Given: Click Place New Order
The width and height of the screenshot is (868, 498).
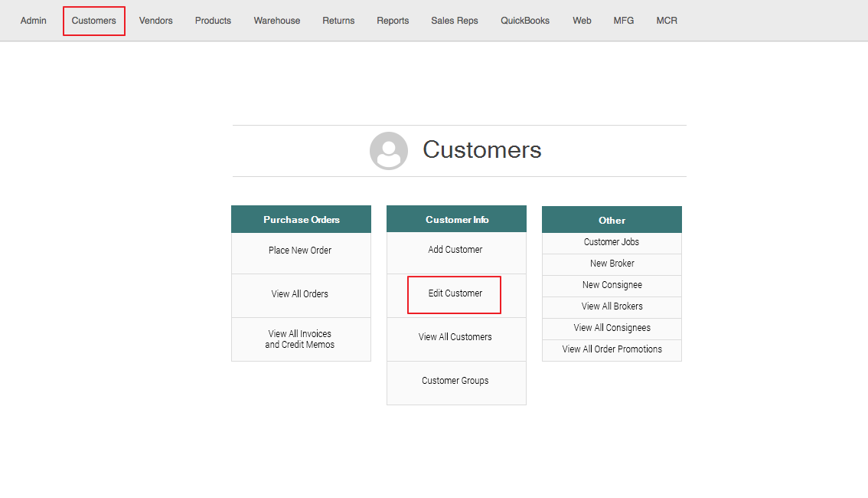Looking at the screenshot, I should pyautogui.click(x=300, y=251).
